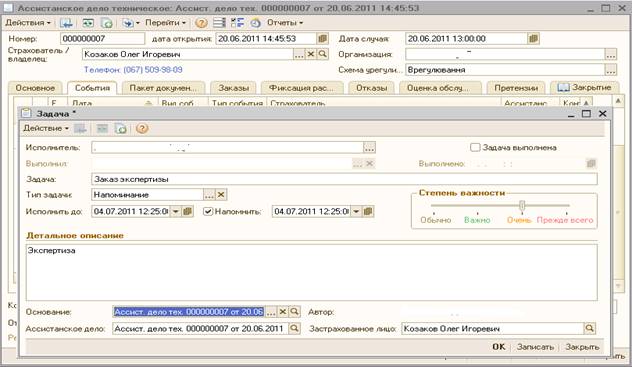632x367 pixels.
Task: Click the importance slider handle
Action: [522, 205]
